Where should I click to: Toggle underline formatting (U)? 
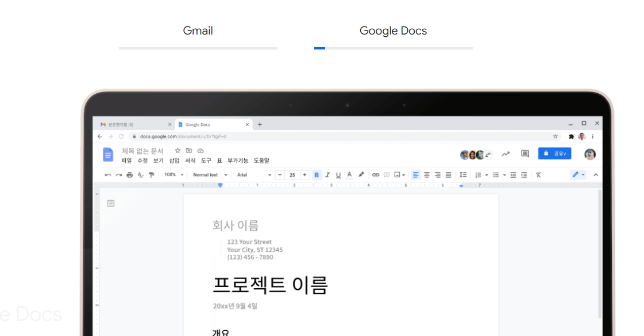coord(338,175)
